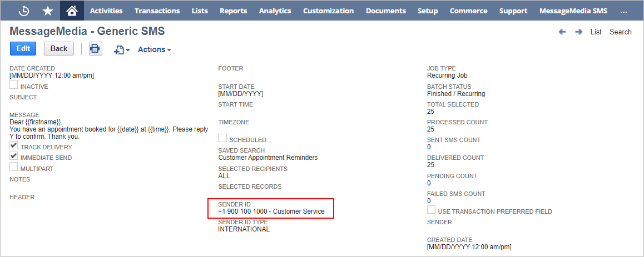This screenshot has width=644, height=257.
Task: Open the List link
Action: 596,32
